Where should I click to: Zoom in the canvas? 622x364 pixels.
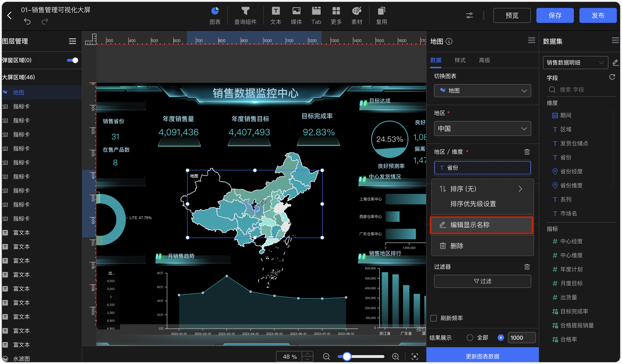tap(395, 356)
